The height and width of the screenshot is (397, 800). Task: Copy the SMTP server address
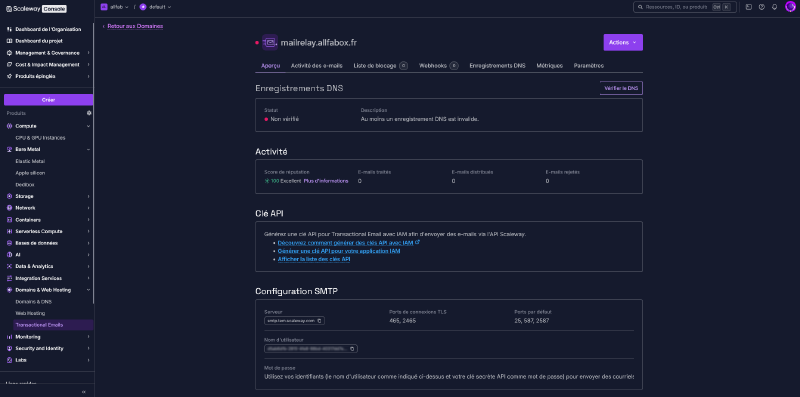click(x=319, y=321)
